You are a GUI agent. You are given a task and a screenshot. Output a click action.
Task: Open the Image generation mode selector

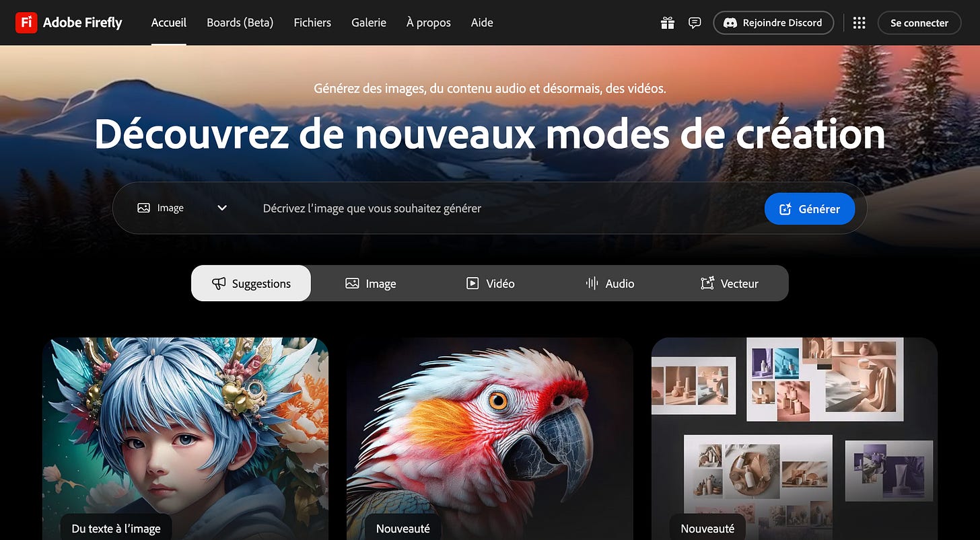coord(182,208)
